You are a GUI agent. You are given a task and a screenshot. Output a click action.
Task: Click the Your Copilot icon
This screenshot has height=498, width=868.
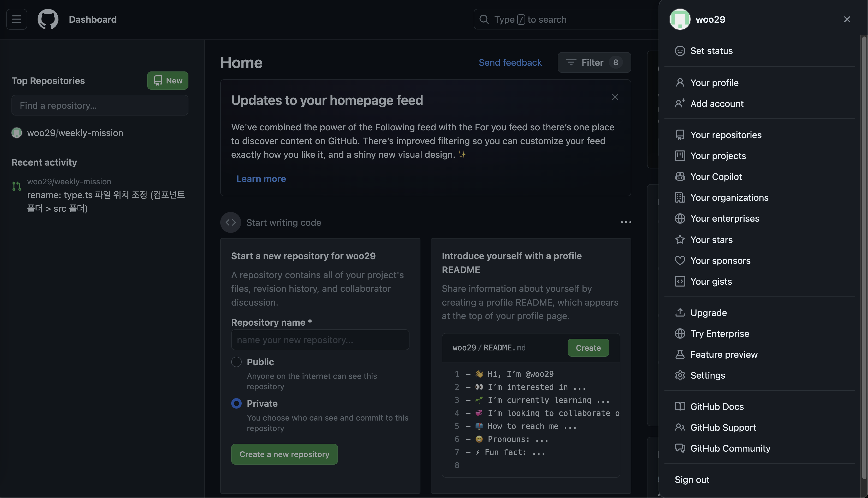680,177
